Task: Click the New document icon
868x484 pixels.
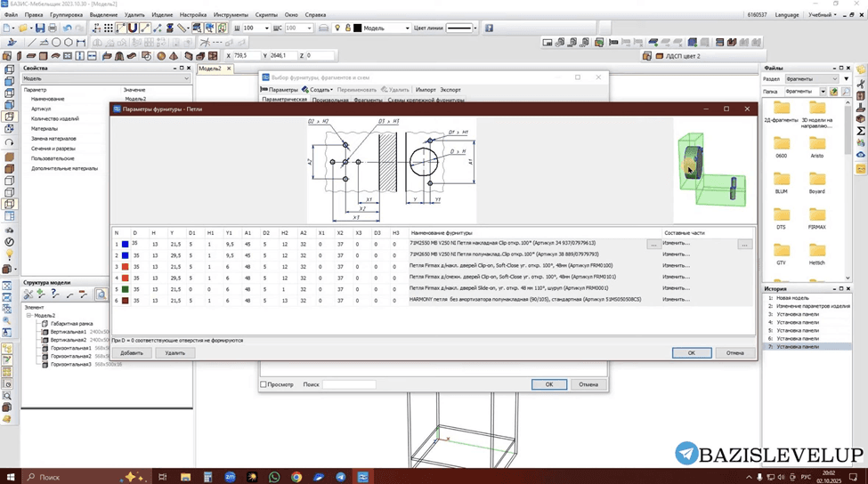Action: pyautogui.click(x=7, y=28)
